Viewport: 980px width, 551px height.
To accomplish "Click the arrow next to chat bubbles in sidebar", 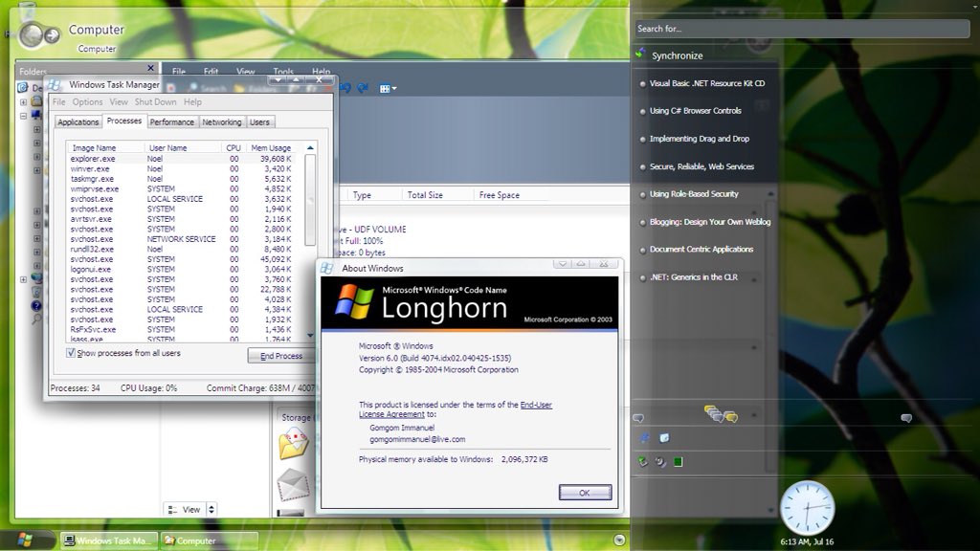I will (754, 415).
